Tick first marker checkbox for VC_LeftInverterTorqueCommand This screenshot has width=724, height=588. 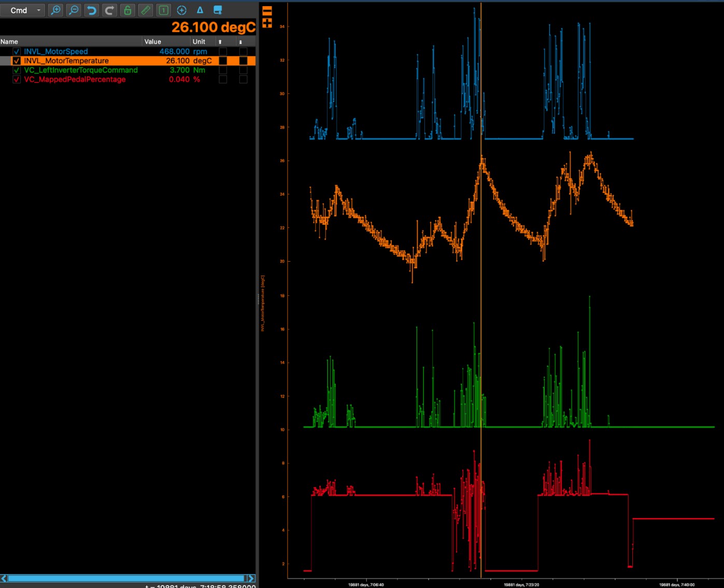pyautogui.click(x=223, y=70)
